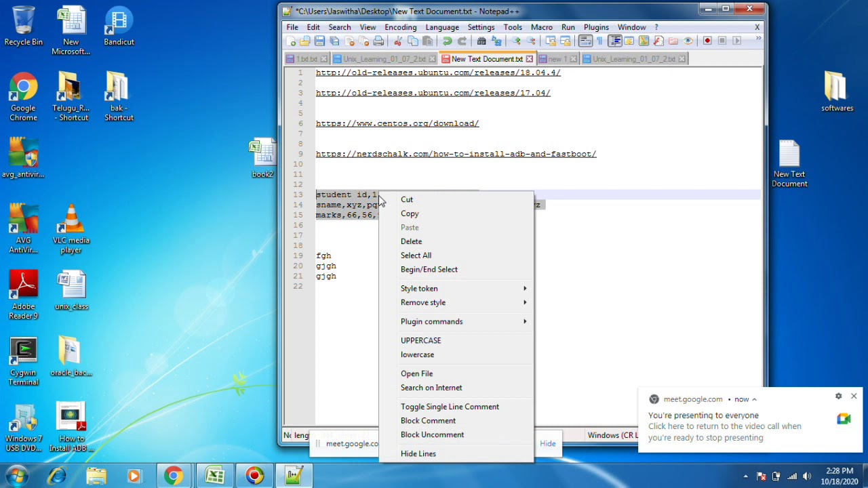
Task: Click the Document Map toolbar icon
Action: click(x=644, y=41)
